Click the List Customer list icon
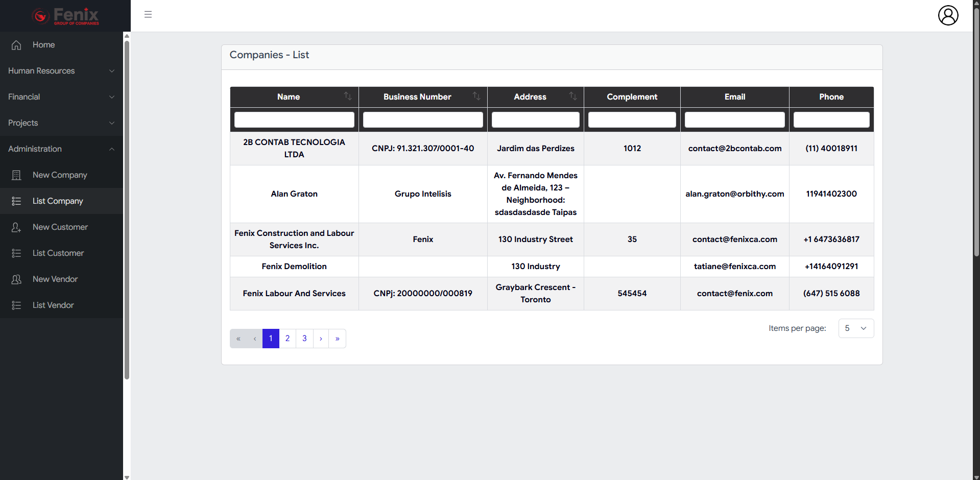Image resolution: width=980 pixels, height=480 pixels. point(16,253)
